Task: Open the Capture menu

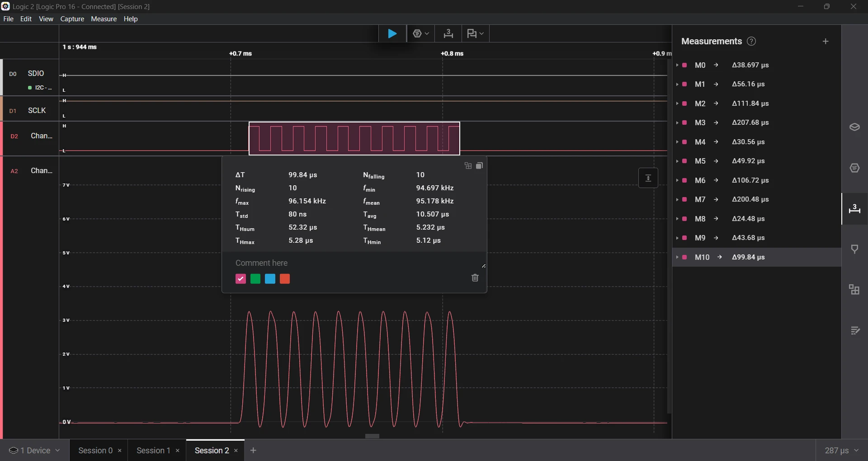Action: point(72,19)
